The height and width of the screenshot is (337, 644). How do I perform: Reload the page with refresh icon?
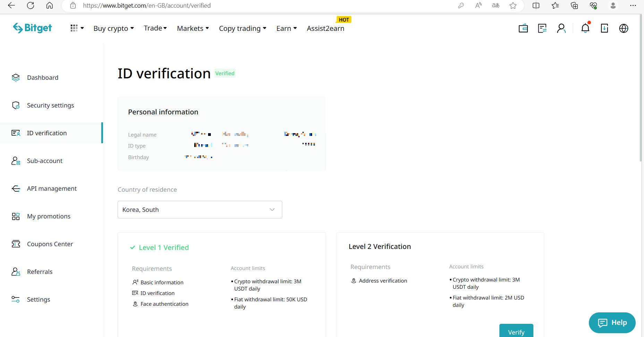coord(31,6)
